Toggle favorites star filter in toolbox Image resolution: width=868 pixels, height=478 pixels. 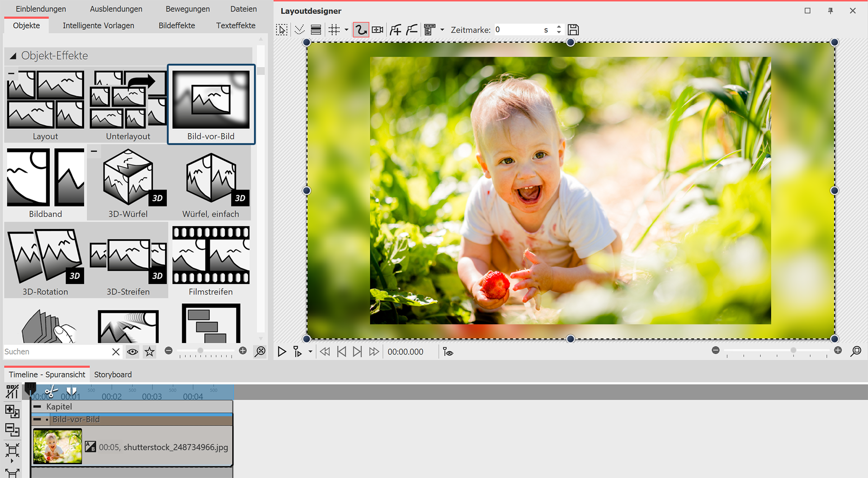point(150,351)
